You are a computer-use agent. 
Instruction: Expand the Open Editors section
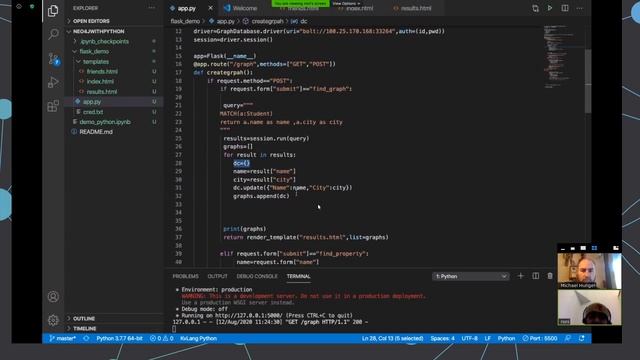coord(91,21)
